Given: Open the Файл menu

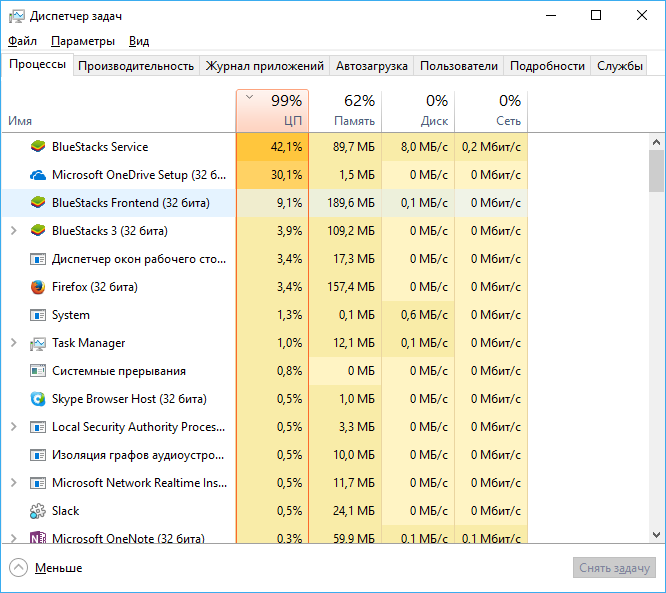Looking at the screenshot, I should (23, 41).
